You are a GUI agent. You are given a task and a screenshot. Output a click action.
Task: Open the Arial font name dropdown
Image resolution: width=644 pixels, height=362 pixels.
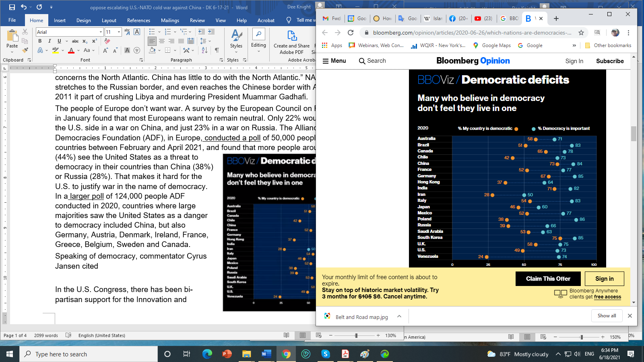pyautogui.click(x=101, y=32)
